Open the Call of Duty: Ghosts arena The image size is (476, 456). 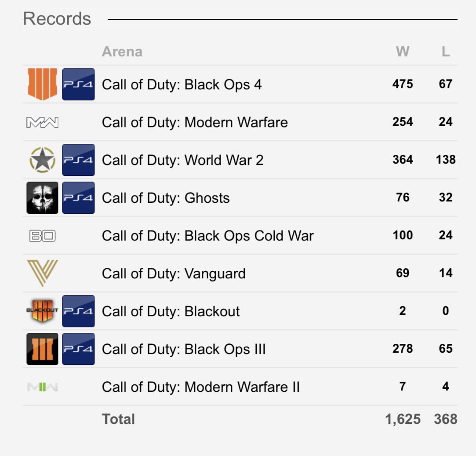click(x=165, y=198)
